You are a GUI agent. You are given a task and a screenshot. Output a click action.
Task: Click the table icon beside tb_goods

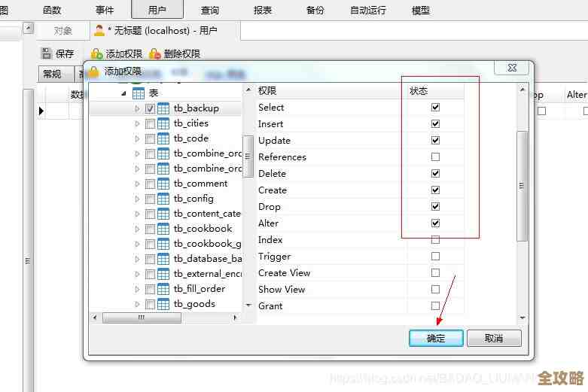pyautogui.click(x=163, y=304)
